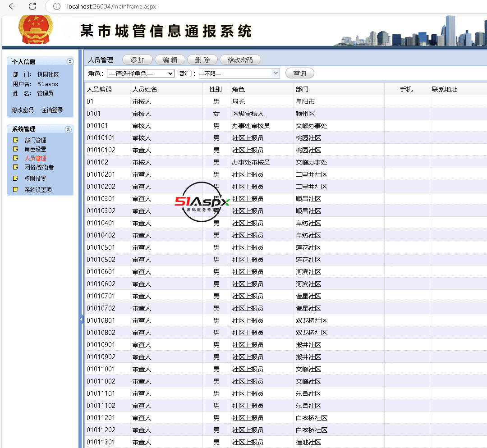Open the 角色 role dropdown
The width and height of the screenshot is (487, 448).
coord(140,73)
